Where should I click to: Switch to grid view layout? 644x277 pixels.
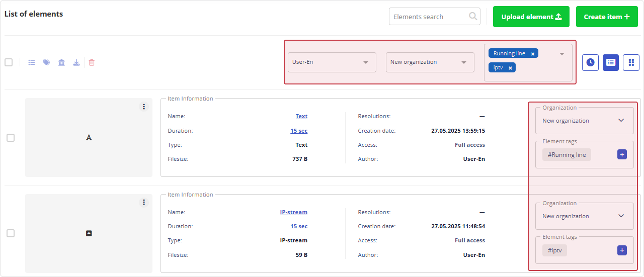pos(631,62)
